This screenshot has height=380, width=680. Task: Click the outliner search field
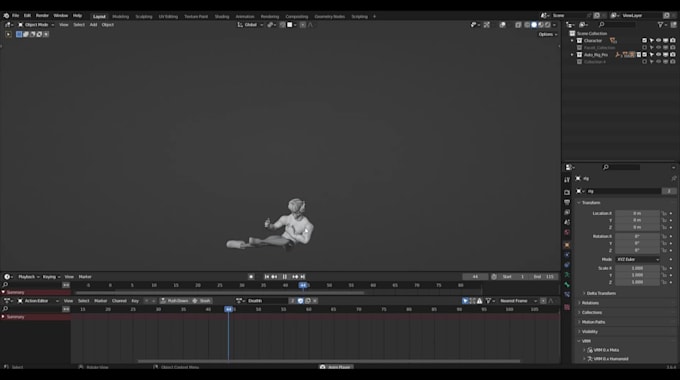[616, 25]
